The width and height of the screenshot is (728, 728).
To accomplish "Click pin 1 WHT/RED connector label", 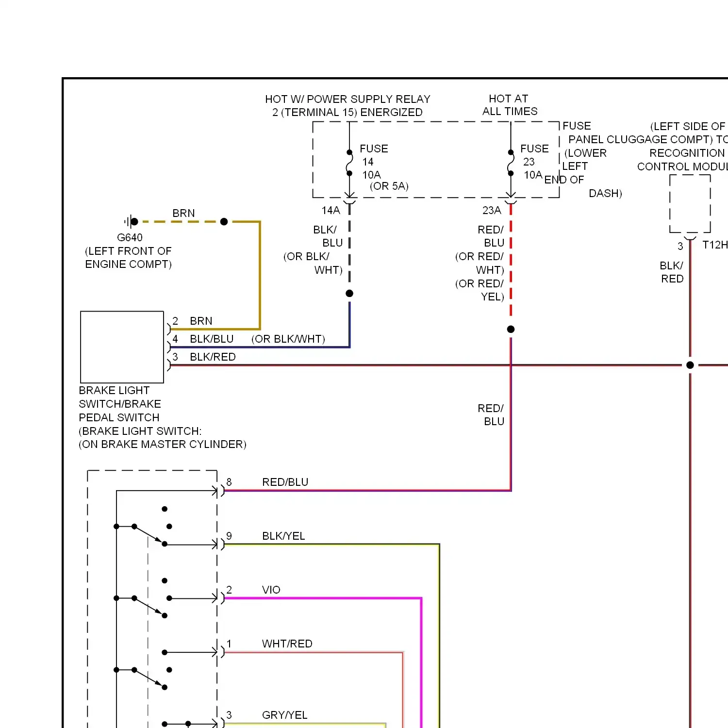I will point(269,644).
